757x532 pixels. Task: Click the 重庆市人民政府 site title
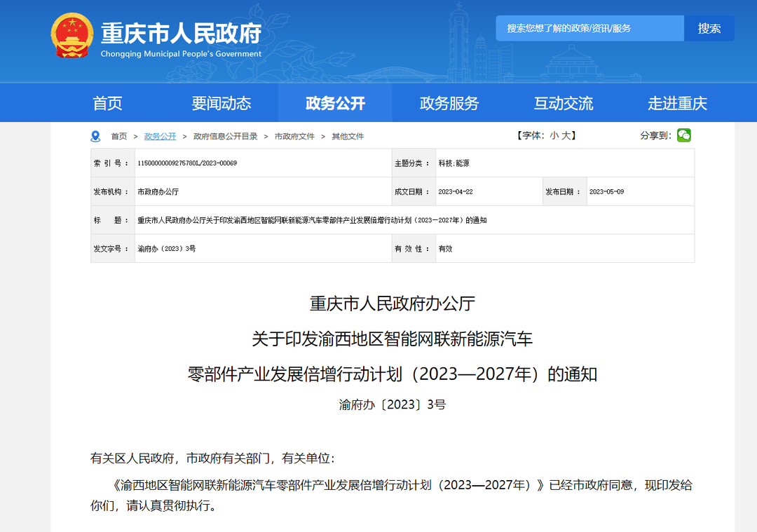click(181, 33)
